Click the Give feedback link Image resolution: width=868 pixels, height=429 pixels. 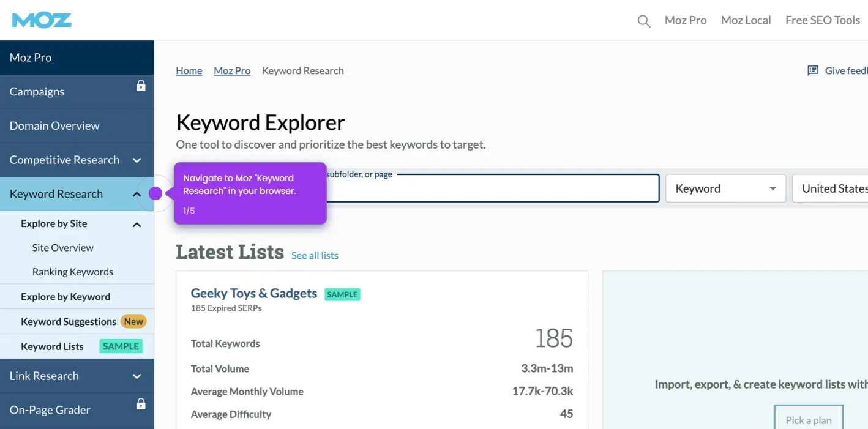[x=846, y=70]
